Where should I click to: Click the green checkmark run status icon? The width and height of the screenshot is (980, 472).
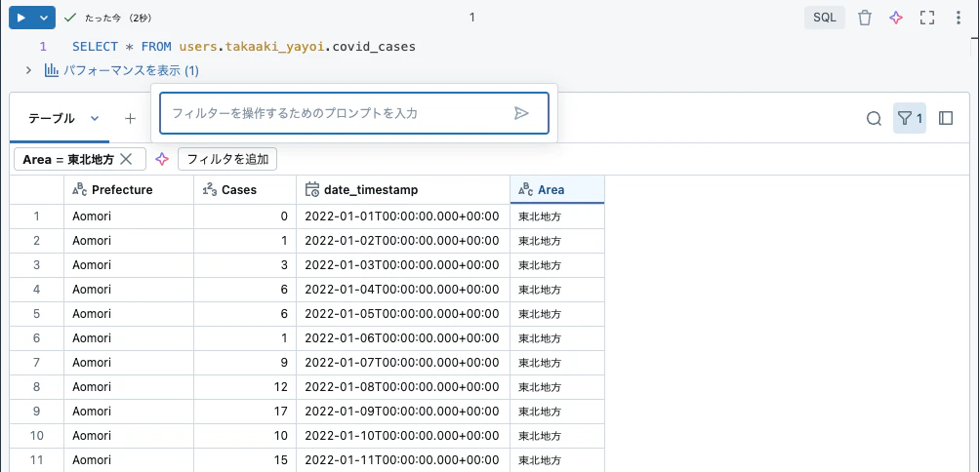pyautogui.click(x=70, y=18)
